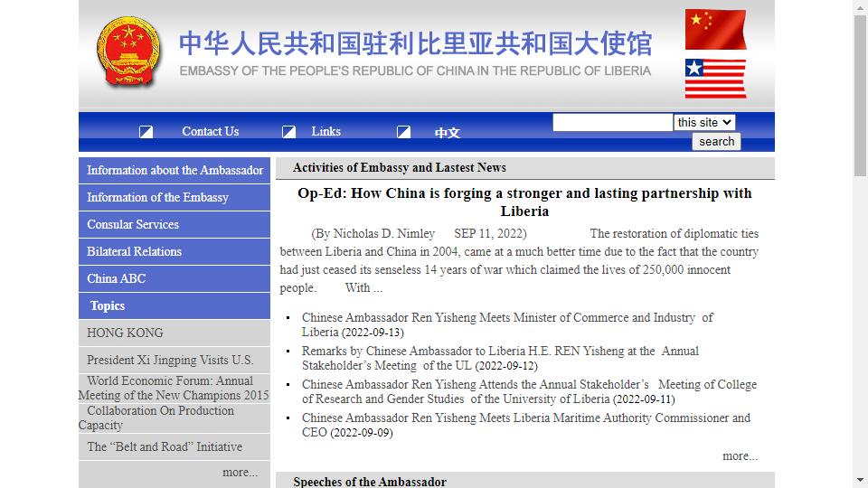Image resolution: width=868 pixels, height=488 pixels.
Task: Click the square icon beside Contact Us
Action: tap(146, 132)
